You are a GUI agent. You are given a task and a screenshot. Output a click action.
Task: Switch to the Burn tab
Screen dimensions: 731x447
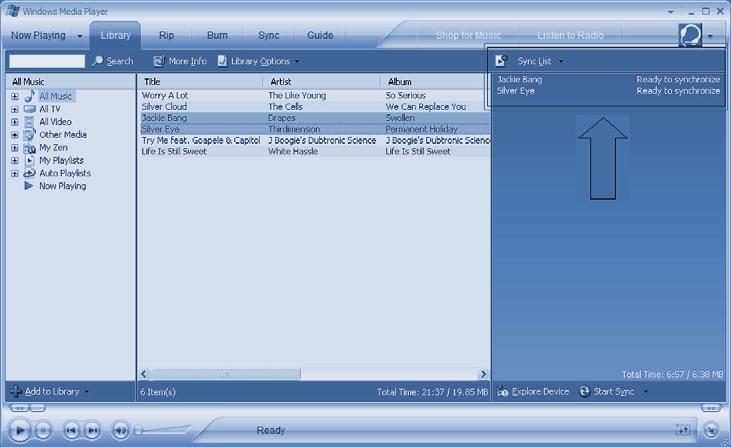[x=217, y=35]
